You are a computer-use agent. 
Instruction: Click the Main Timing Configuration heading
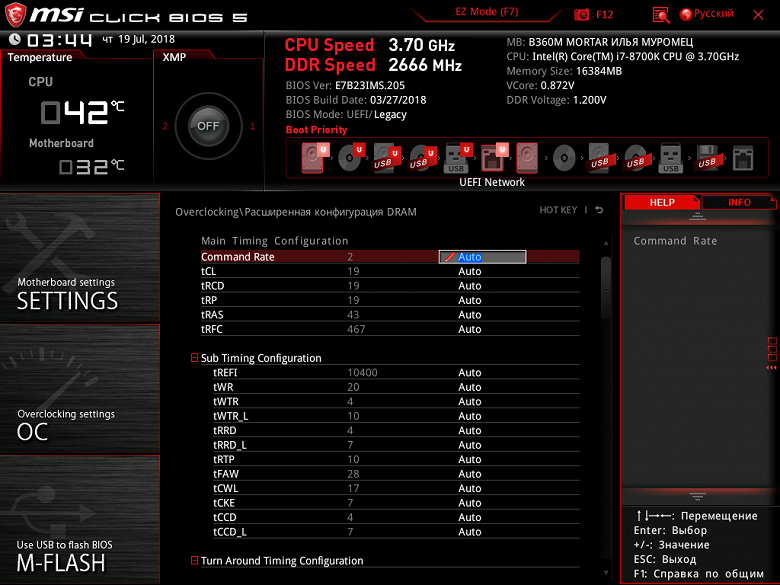pos(274,241)
